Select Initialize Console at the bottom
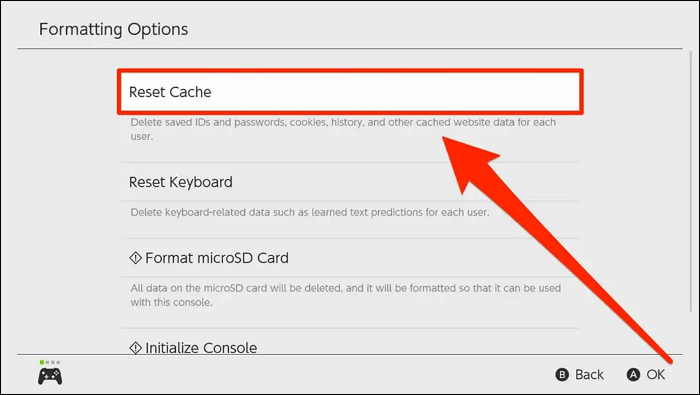This screenshot has width=700, height=395. tap(350, 347)
